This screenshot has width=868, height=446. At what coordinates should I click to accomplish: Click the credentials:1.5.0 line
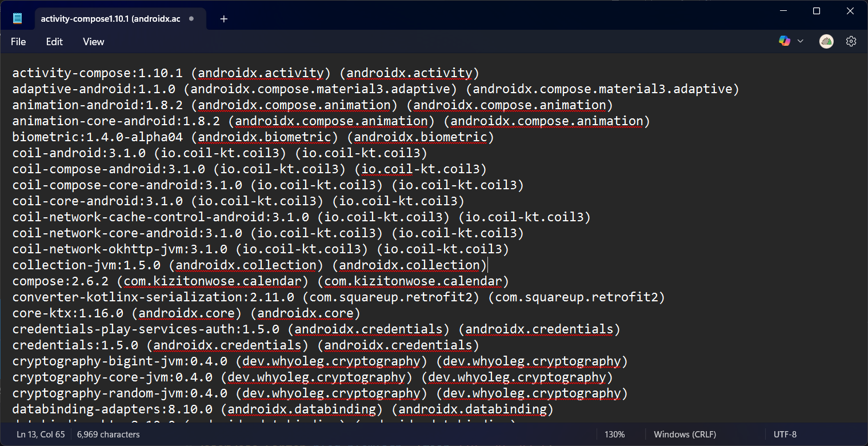click(246, 345)
